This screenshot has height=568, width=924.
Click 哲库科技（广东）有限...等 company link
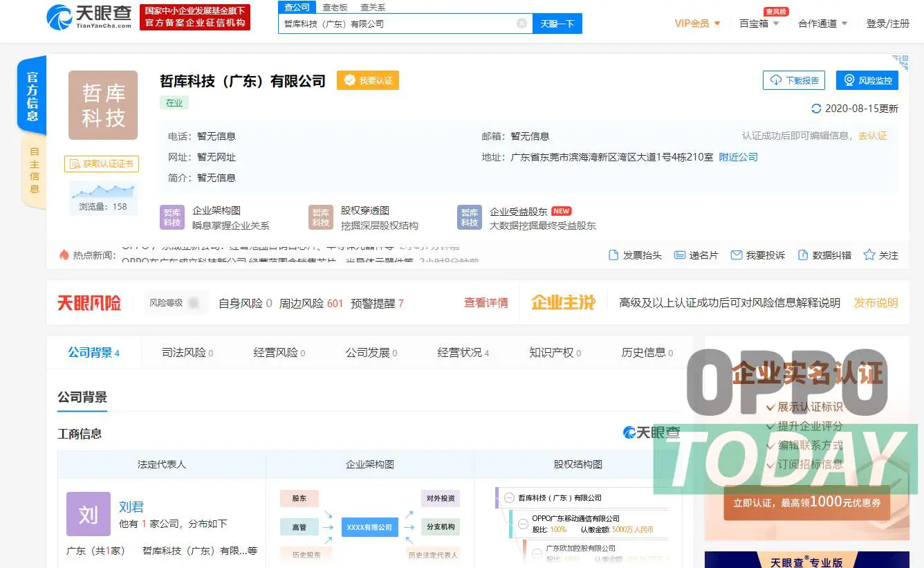[x=200, y=551]
